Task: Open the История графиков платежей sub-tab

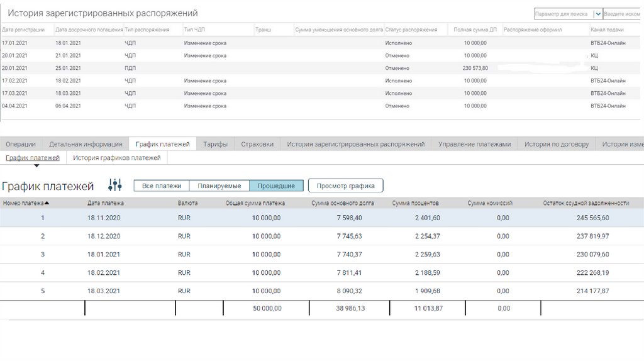Action: point(116,158)
